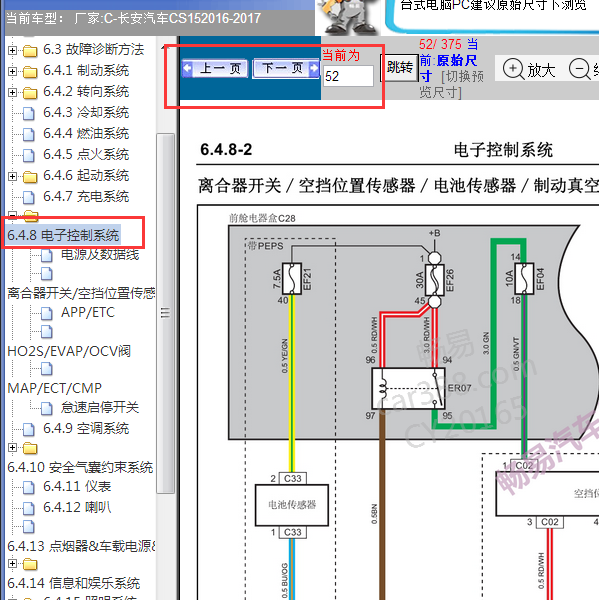Expand the 6.4.6 起动系统 folder
The image size is (599, 600).
(x=12, y=176)
